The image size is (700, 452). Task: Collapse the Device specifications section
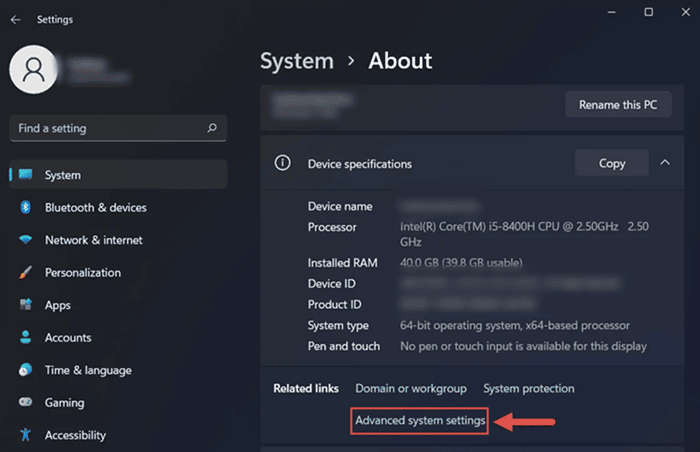pyautogui.click(x=665, y=163)
